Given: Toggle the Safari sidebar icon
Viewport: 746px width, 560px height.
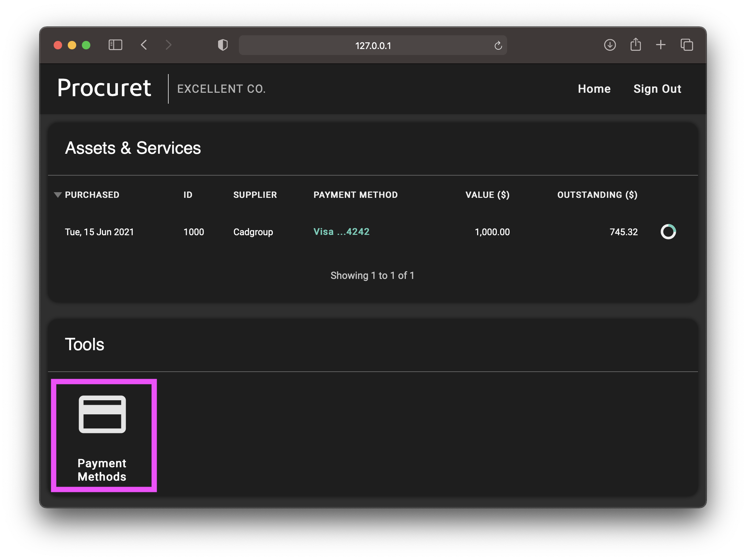Looking at the screenshot, I should 115,45.
